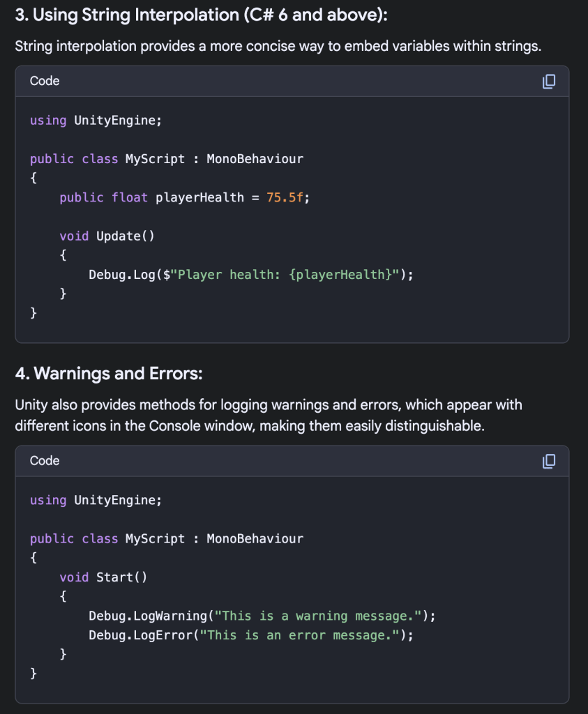Click the {playerHealth} interpolation placeholder
588x714 pixels.
pos(340,275)
